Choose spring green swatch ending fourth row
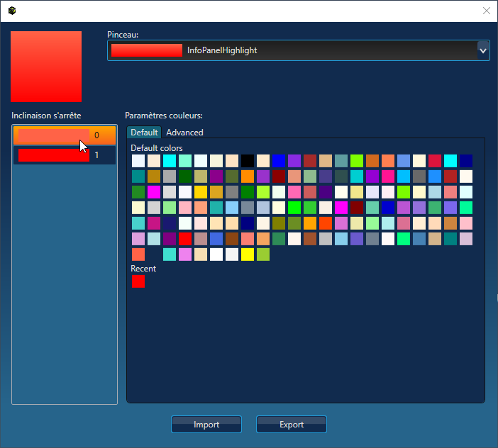Viewport: 498px width, 448px height. tap(466, 208)
